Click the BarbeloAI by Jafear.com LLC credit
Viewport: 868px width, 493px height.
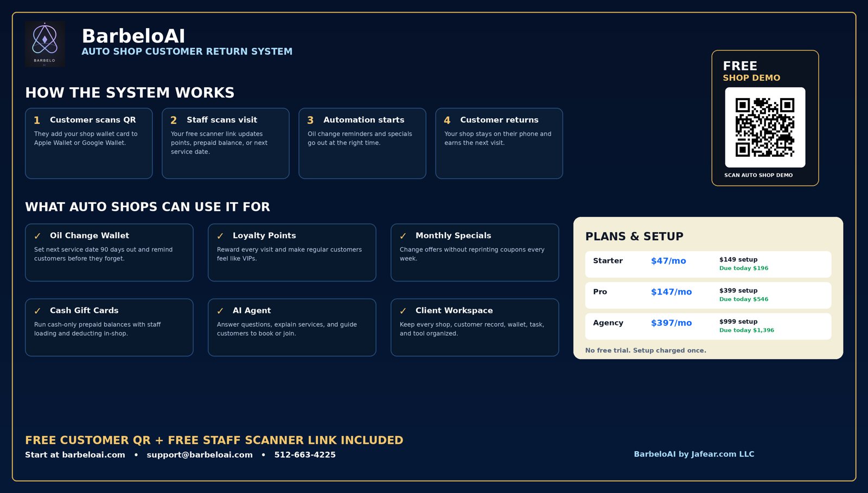click(x=694, y=454)
